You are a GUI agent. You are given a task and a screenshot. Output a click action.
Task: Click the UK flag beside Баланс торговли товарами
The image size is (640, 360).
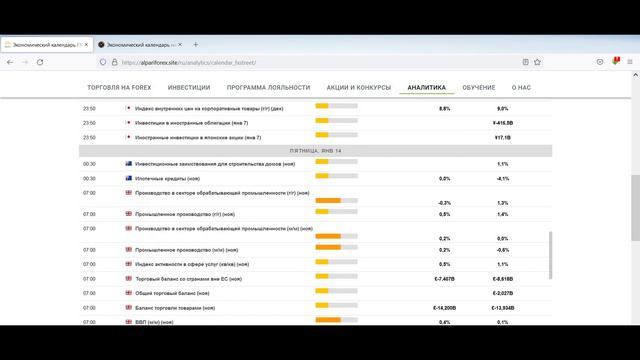click(x=129, y=307)
